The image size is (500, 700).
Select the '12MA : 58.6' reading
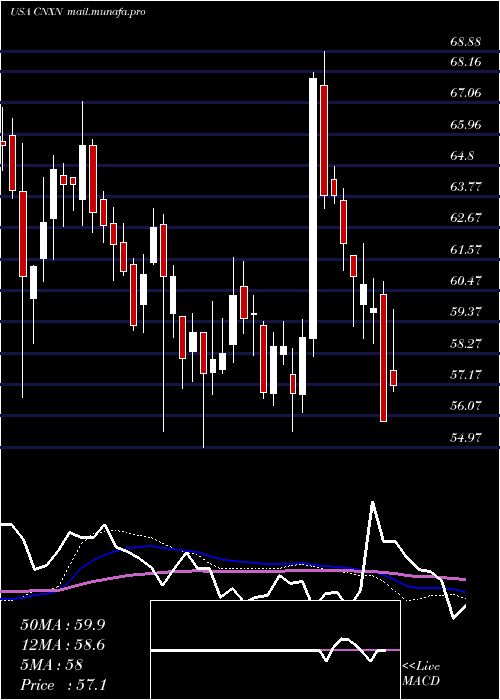(63, 645)
